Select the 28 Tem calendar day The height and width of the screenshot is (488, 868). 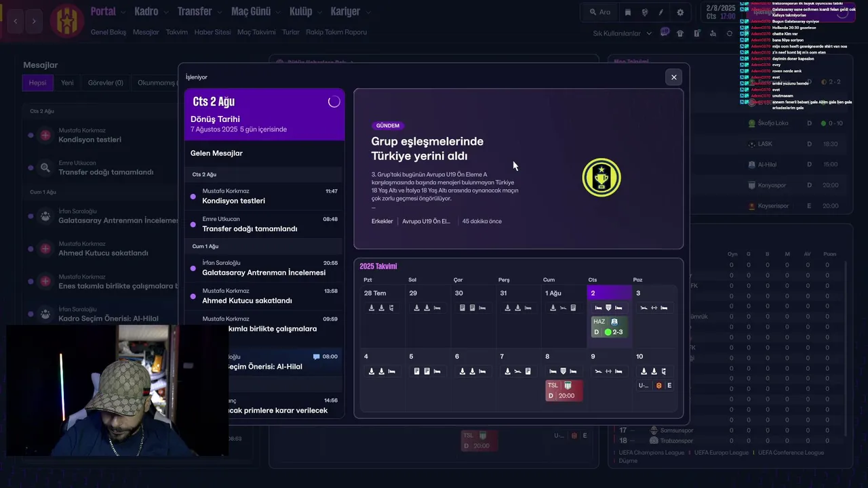coord(382,317)
